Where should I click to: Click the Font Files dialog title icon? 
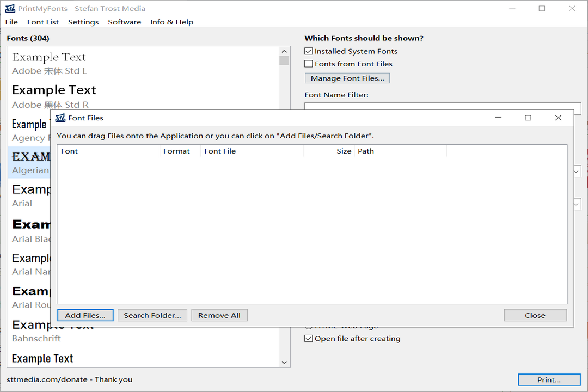click(60, 118)
